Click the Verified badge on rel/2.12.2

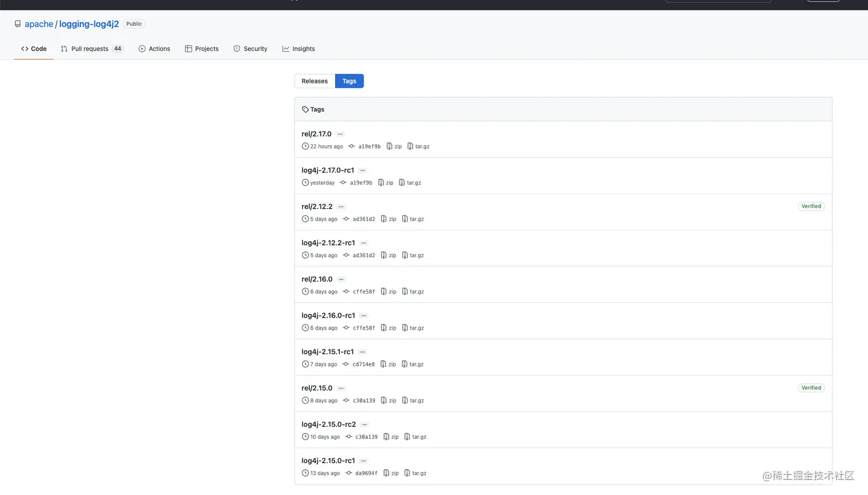(x=811, y=206)
